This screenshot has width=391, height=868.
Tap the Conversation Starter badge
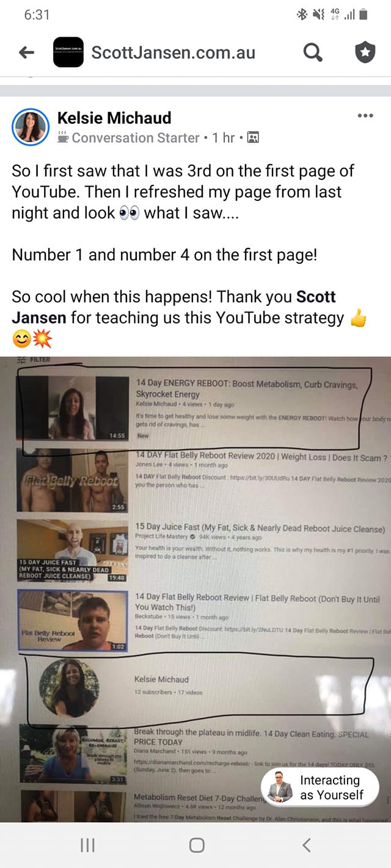pyautogui.click(x=128, y=137)
